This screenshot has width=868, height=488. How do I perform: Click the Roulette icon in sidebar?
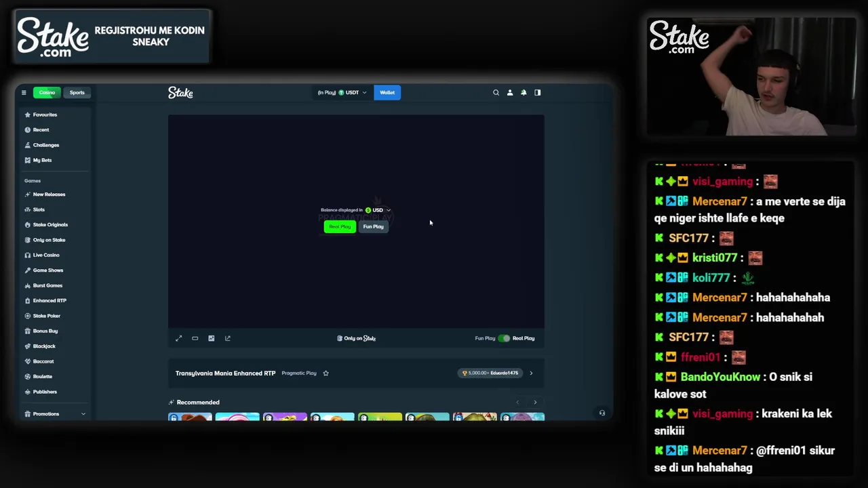point(28,376)
